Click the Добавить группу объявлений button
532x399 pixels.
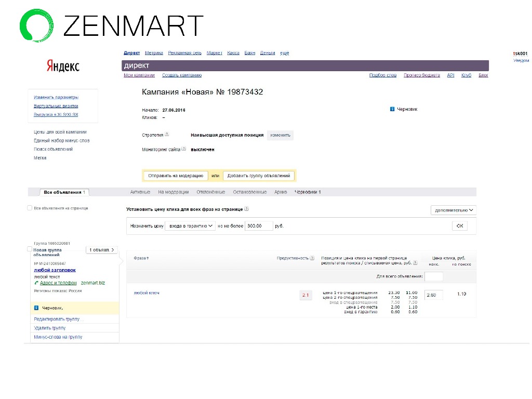[x=259, y=176]
